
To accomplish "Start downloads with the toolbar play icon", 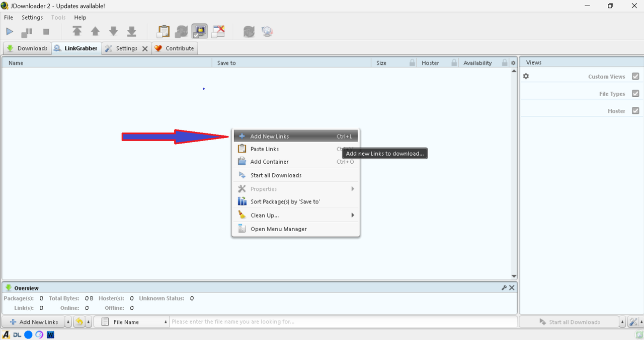I will [10, 32].
